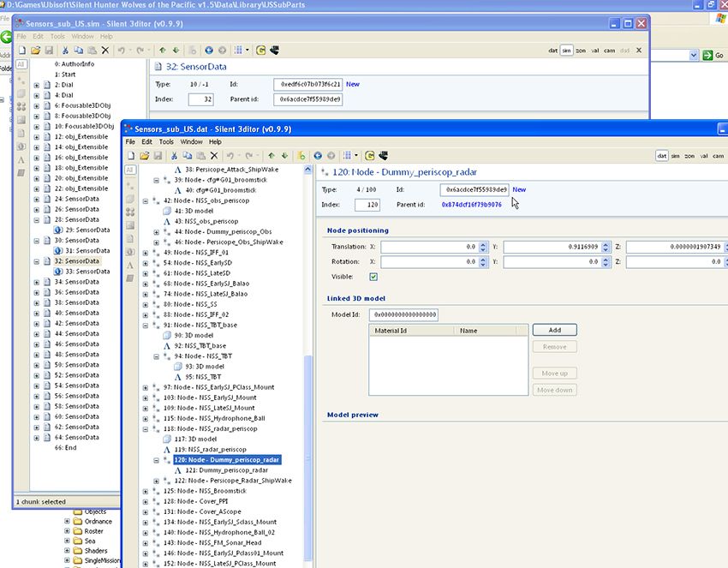
Task: Click Translation X spinner up arrow
Action: click(483, 244)
